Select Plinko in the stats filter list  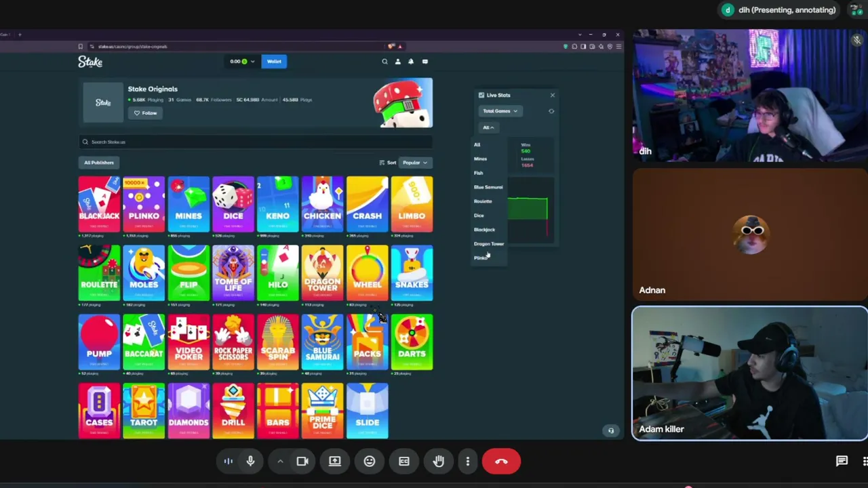click(480, 258)
